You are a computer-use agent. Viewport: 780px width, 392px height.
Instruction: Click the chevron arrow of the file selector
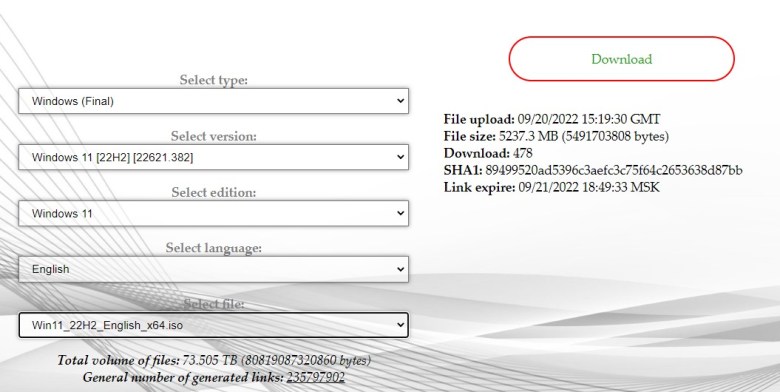click(x=400, y=325)
